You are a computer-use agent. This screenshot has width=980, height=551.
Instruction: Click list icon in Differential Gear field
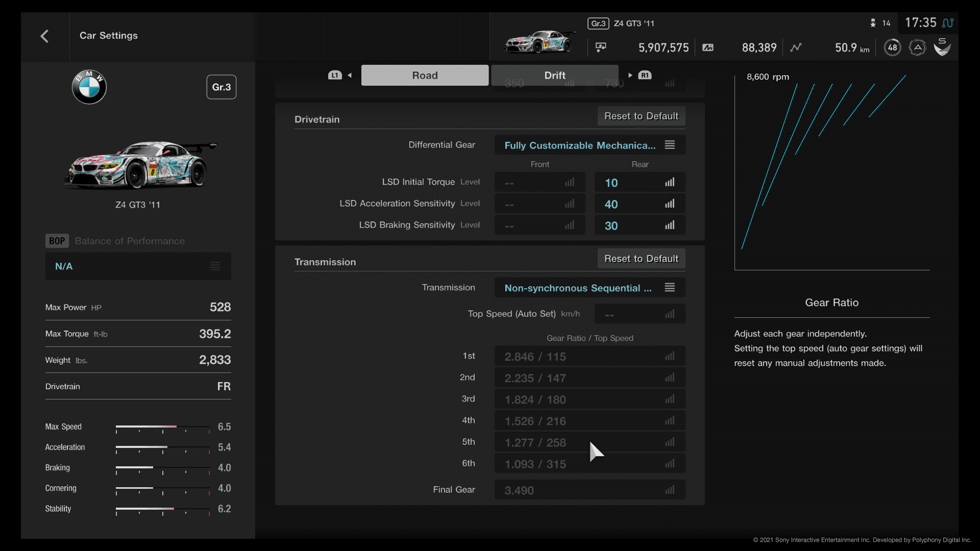670,145
